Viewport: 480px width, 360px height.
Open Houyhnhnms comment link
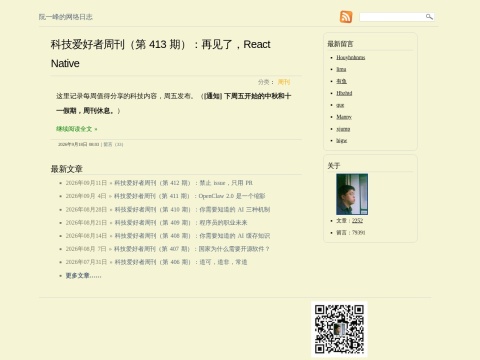click(x=350, y=58)
